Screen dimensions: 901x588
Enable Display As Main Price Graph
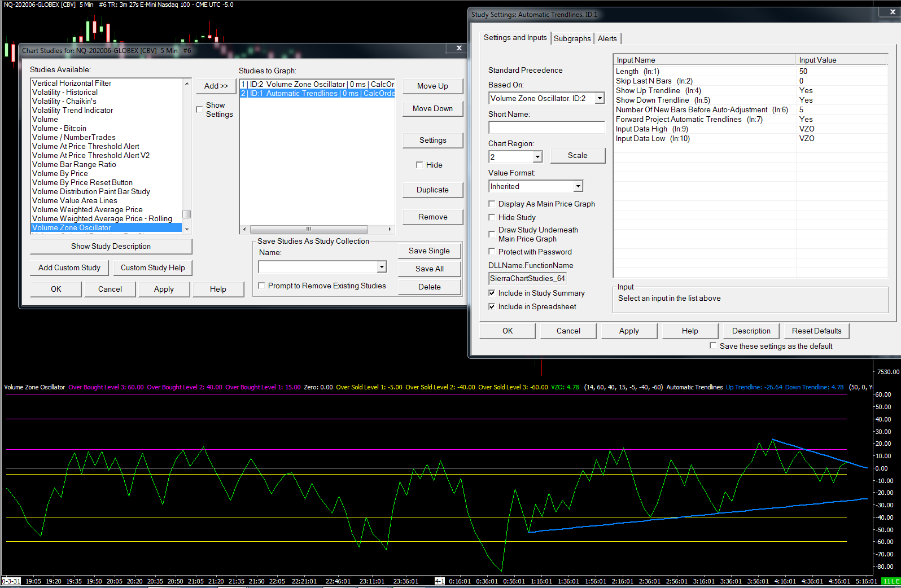click(x=492, y=204)
